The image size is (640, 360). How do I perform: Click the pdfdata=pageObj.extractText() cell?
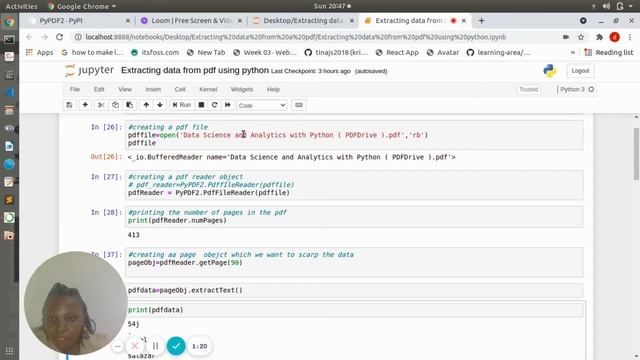point(354,290)
